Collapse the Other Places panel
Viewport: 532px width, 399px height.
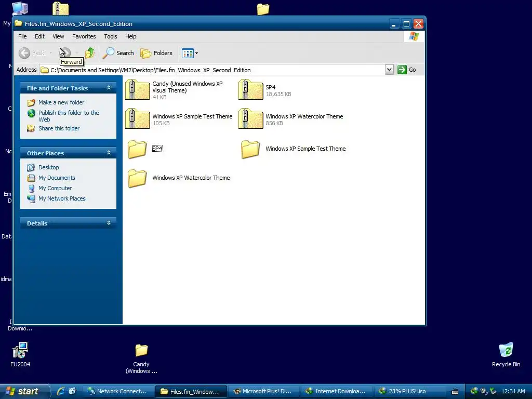click(109, 153)
